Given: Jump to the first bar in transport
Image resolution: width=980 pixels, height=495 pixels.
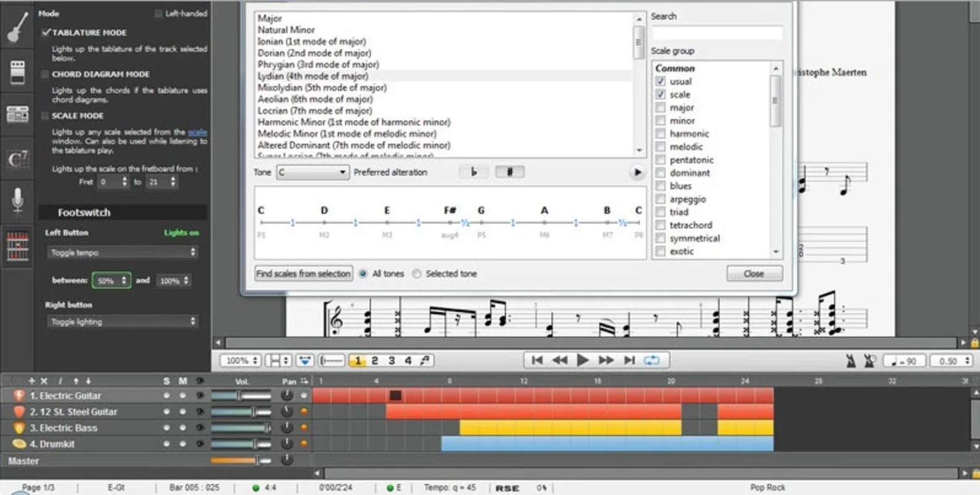Looking at the screenshot, I should 537,360.
